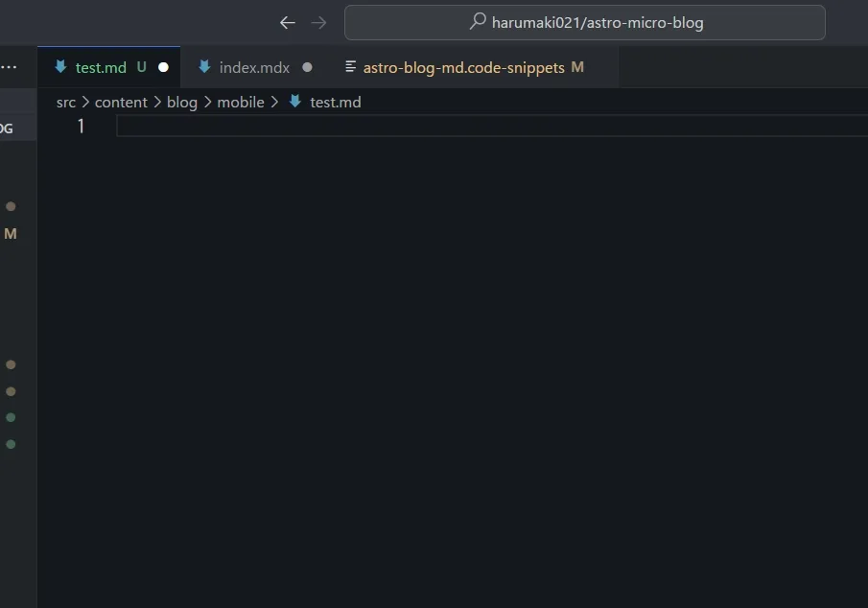
Task: Click the test.md icon in the breadcrumb
Action: click(x=294, y=102)
